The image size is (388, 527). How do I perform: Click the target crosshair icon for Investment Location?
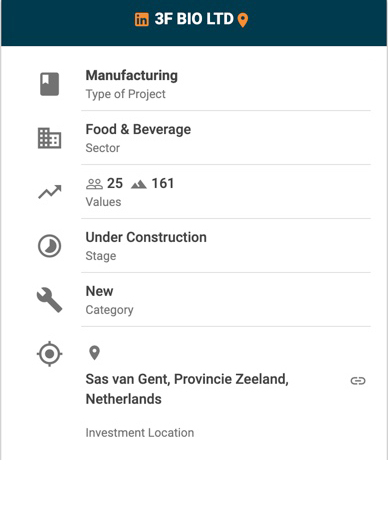49,354
